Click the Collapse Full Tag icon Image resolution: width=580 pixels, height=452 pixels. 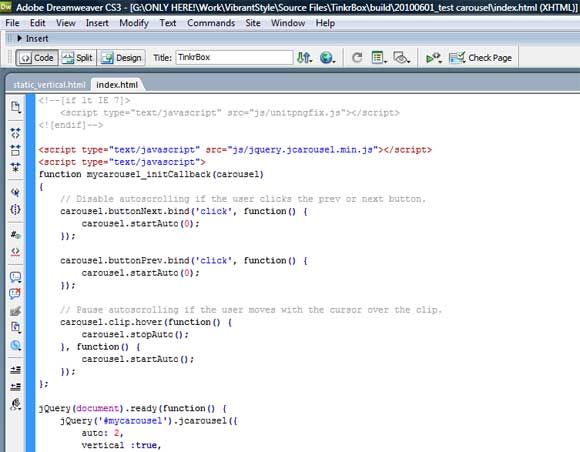pyautogui.click(x=15, y=133)
